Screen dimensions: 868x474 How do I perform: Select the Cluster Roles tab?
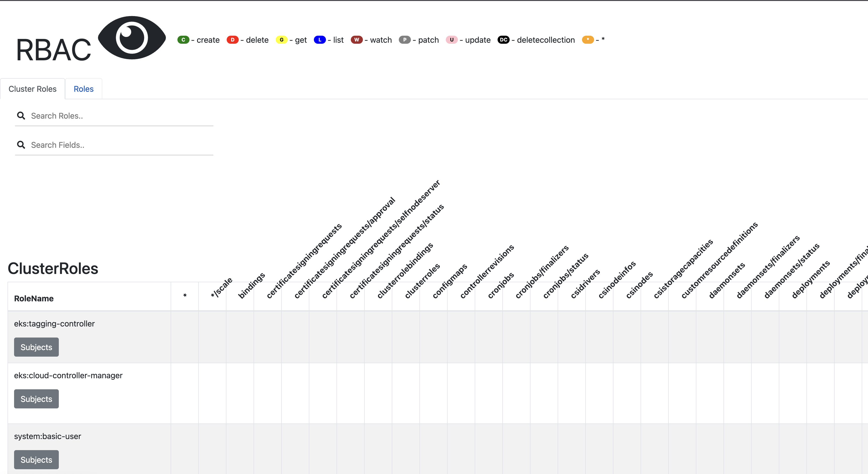[x=32, y=89]
